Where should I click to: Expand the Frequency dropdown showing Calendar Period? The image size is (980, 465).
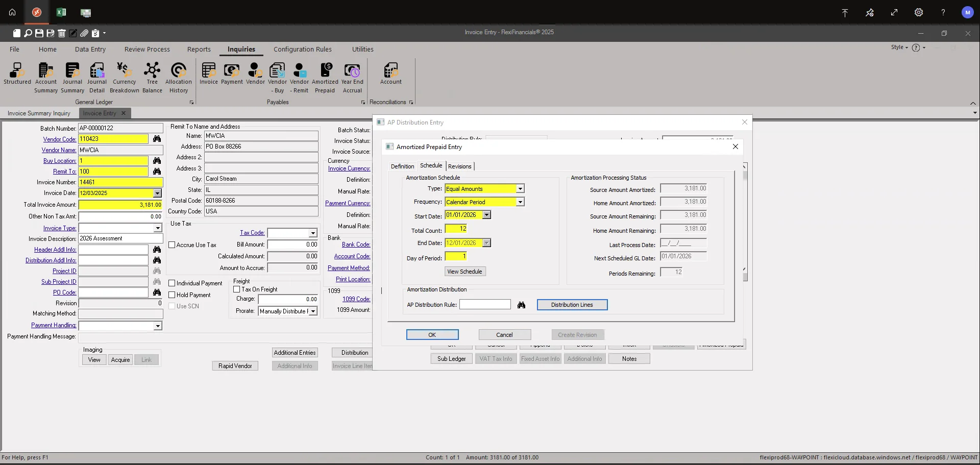click(x=519, y=202)
